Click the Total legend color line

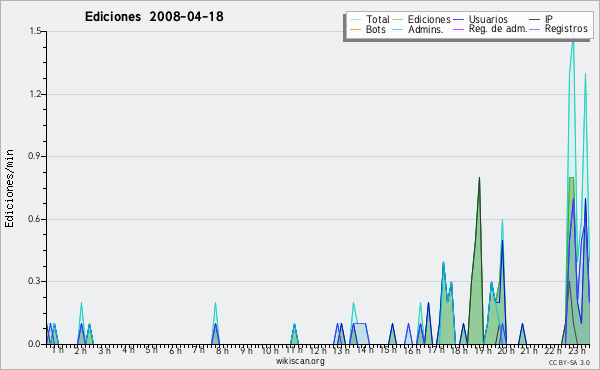(355, 19)
